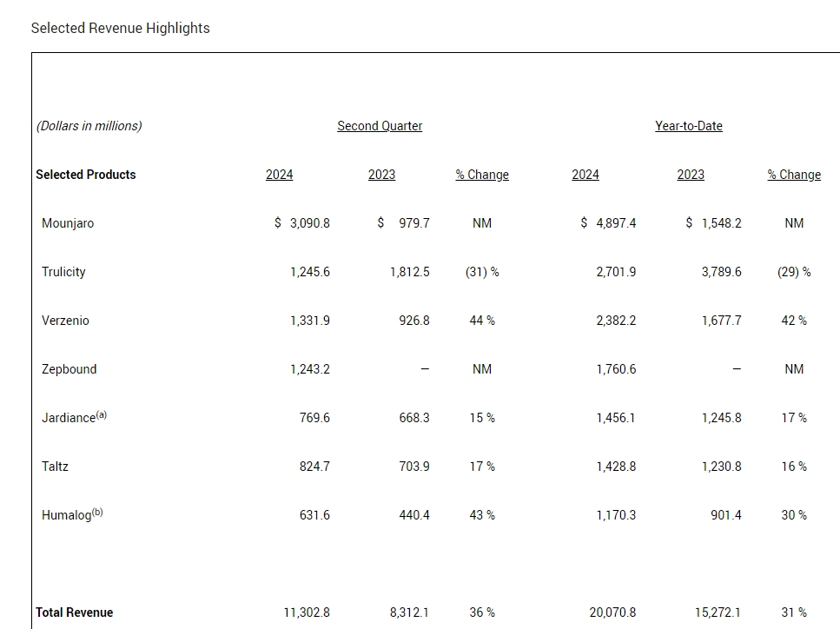
Task: Click Humalog's 30 % change
Action: pyautogui.click(x=794, y=515)
